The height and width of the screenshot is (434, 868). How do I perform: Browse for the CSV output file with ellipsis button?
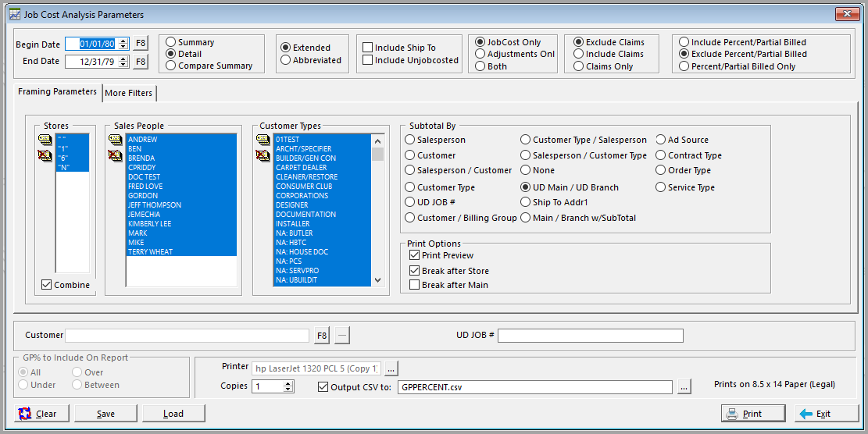684,387
